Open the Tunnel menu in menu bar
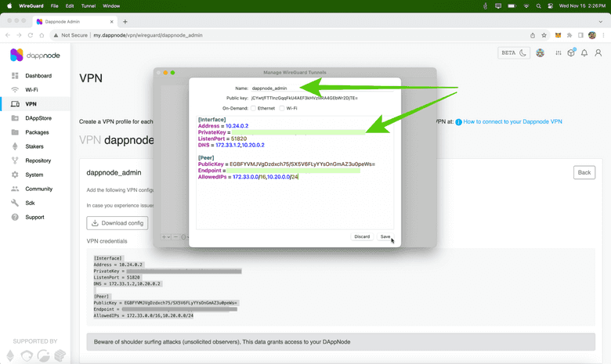This screenshot has height=364, width=611. pos(88,5)
